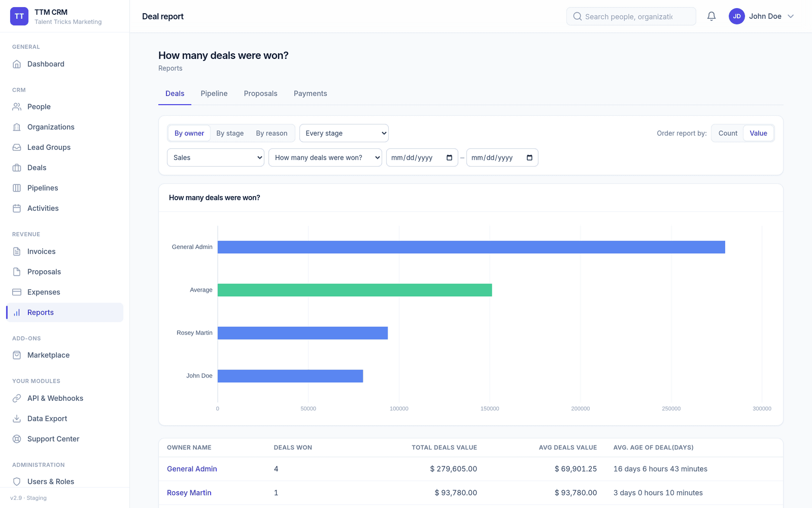The width and height of the screenshot is (812, 508).
Task: Click Rosey Martin blue chart bar
Action: point(303,333)
